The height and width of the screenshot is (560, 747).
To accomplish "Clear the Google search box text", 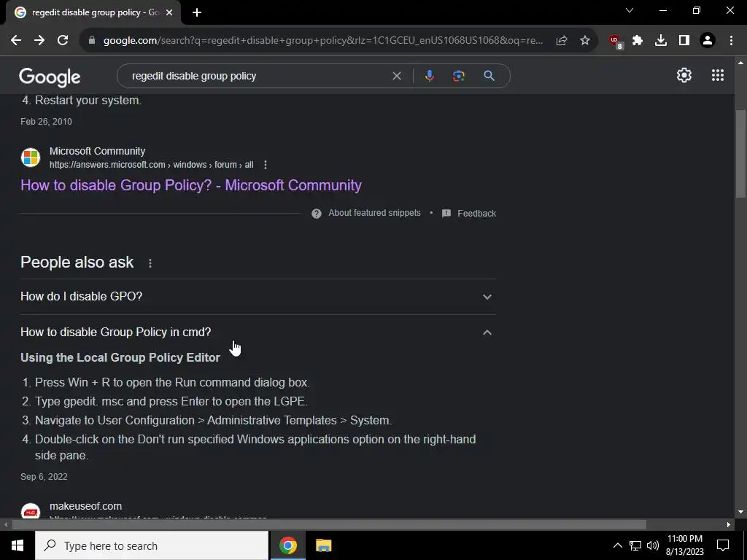I will [396, 76].
